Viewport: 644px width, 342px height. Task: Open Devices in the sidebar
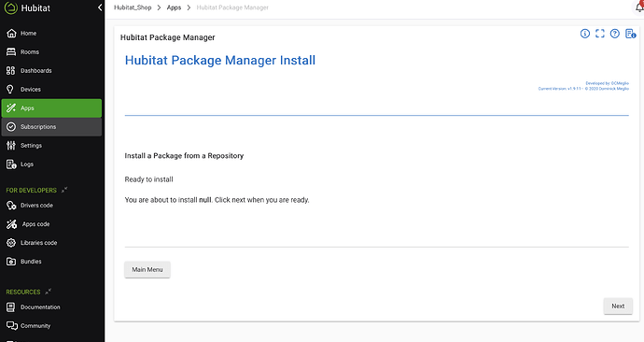coord(51,90)
